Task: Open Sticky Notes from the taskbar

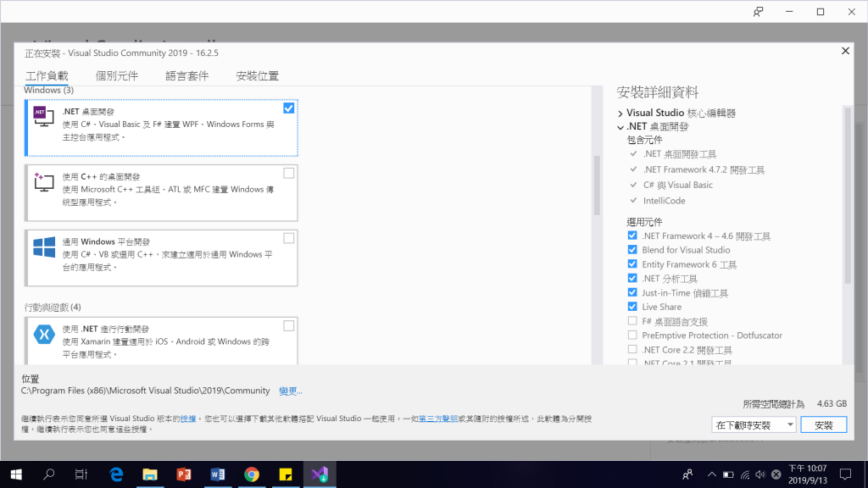Action: coord(286,474)
